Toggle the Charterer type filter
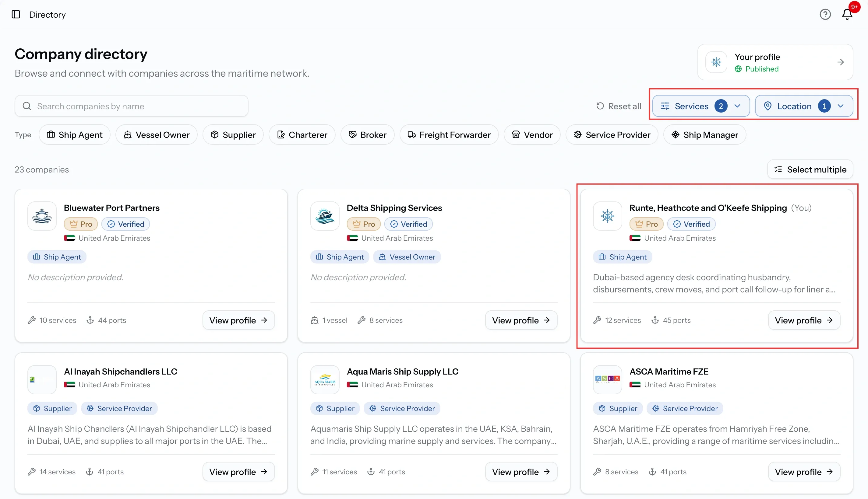868x499 pixels. coord(302,135)
